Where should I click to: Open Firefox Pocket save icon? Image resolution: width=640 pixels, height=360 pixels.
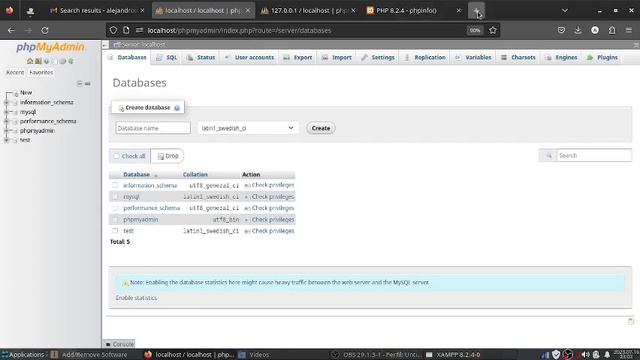click(561, 30)
